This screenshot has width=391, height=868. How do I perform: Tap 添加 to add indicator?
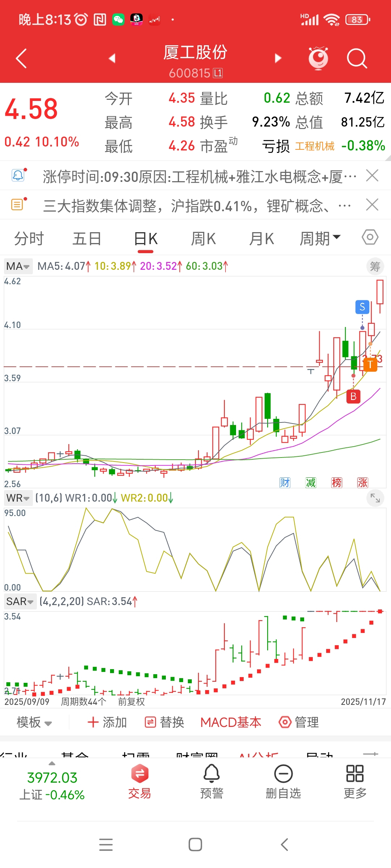point(107,722)
